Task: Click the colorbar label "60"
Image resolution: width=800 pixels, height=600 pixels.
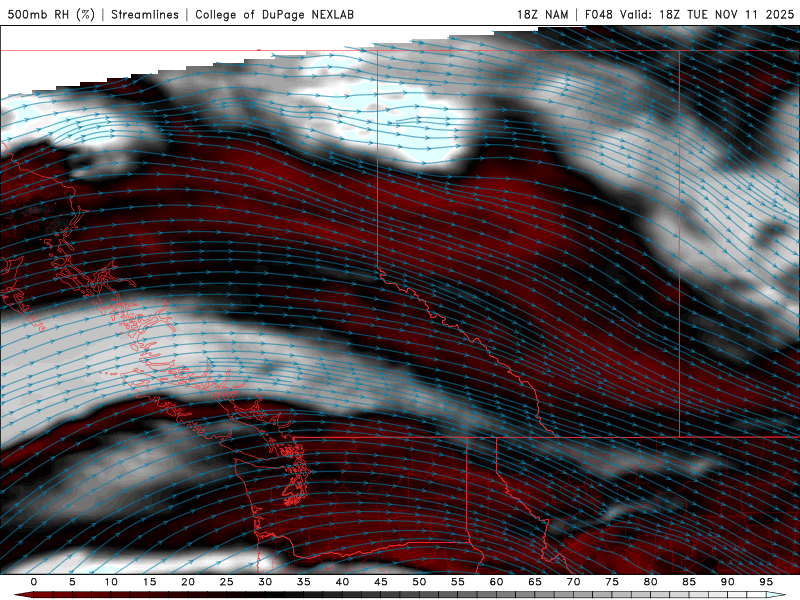Action: click(x=496, y=582)
